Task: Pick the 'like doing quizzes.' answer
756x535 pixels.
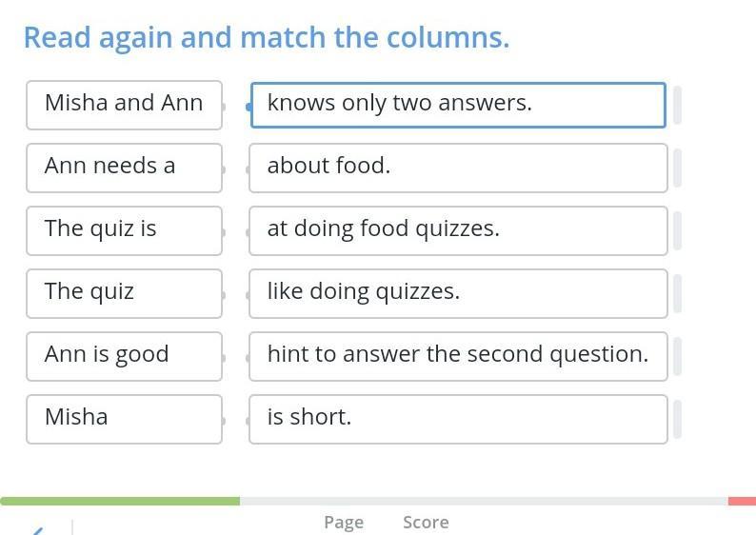Action: tap(458, 292)
